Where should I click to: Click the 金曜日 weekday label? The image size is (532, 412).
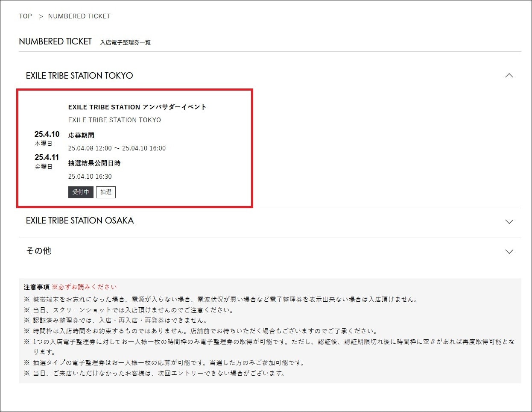43,167
